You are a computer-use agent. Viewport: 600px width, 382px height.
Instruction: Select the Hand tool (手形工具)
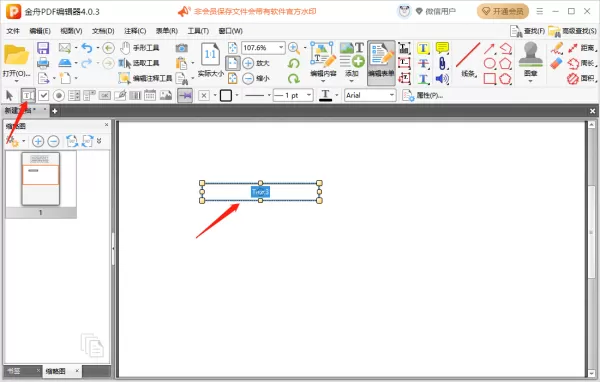(140, 48)
